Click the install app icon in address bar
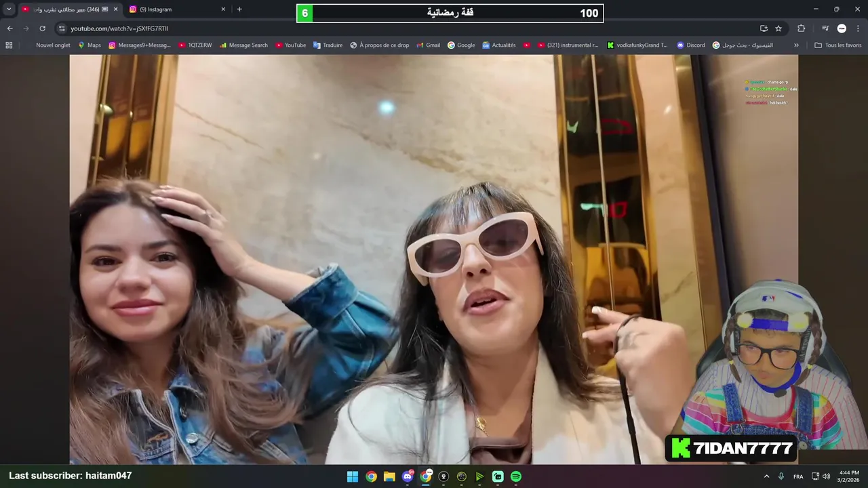 point(764,28)
